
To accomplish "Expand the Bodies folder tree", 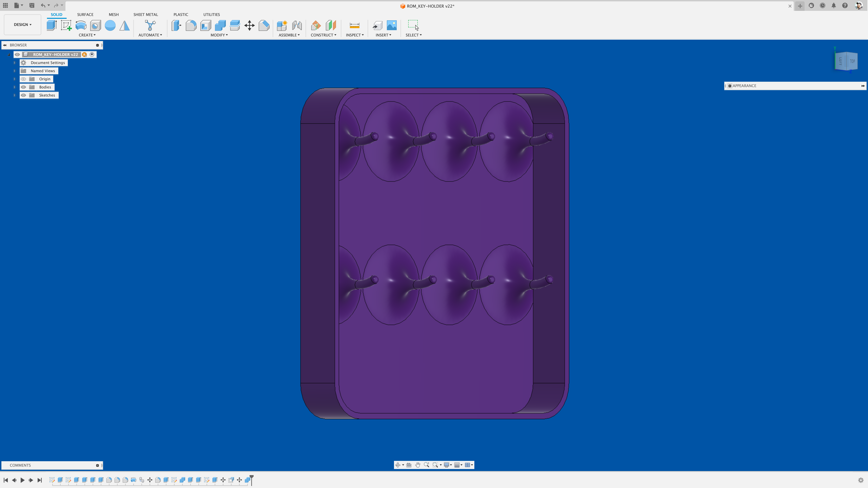I will [x=14, y=87].
